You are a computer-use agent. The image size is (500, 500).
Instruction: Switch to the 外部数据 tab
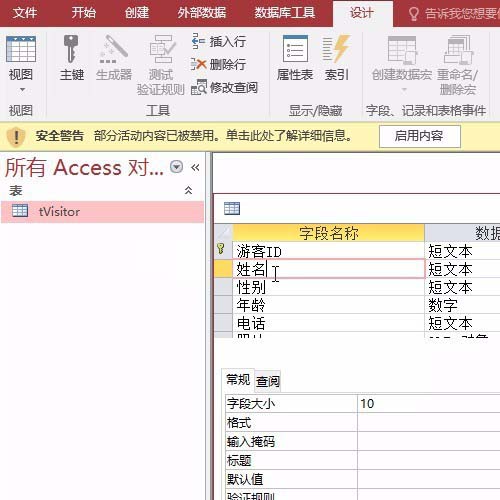tap(202, 13)
